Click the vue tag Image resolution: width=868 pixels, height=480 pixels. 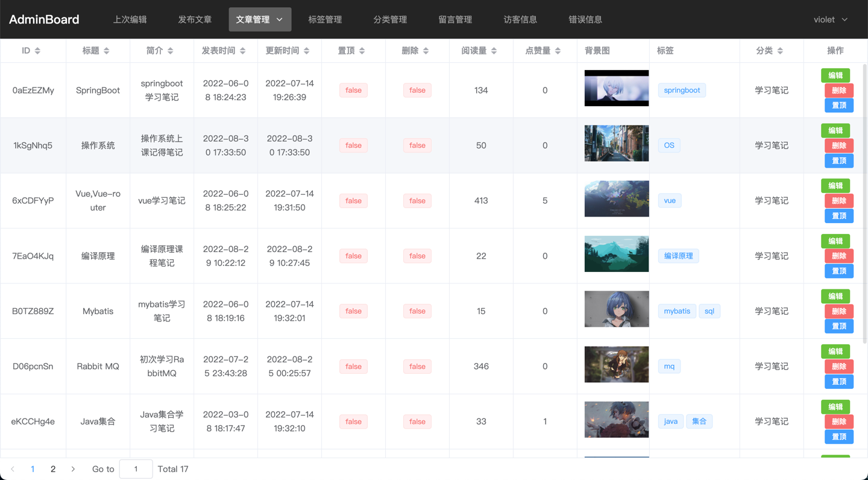(x=670, y=201)
